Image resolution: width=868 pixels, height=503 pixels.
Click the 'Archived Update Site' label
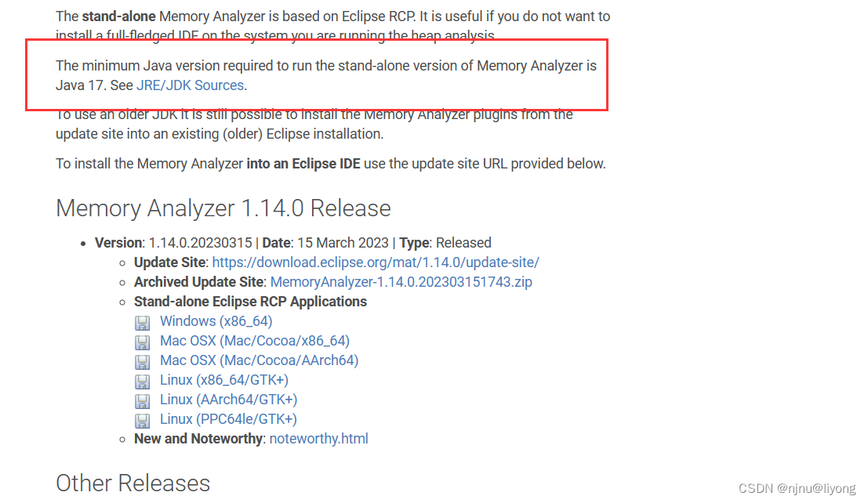point(198,281)
